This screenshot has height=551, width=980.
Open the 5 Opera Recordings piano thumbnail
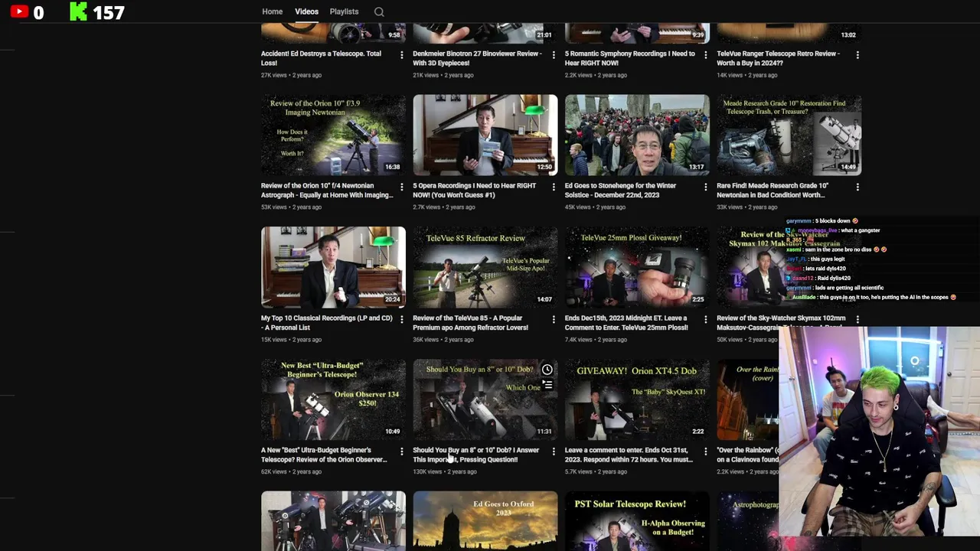pos(485,135)
